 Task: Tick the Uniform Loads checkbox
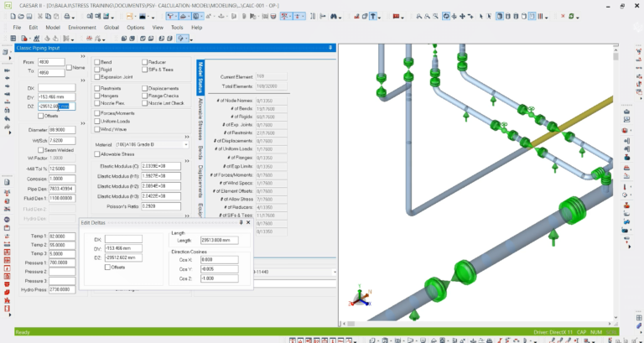pyautogui.click(x=97, y=121)
